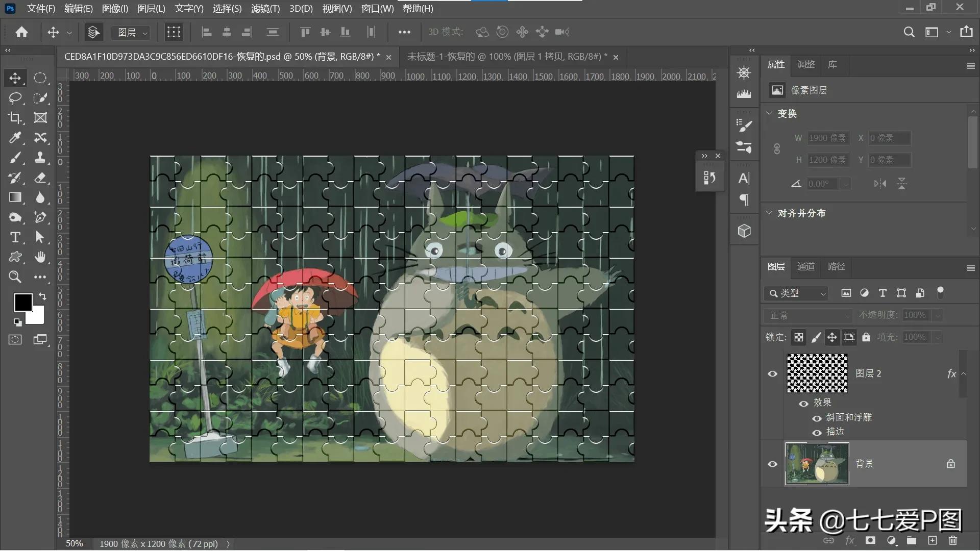Add a layer mask icon

pos(870,540)
